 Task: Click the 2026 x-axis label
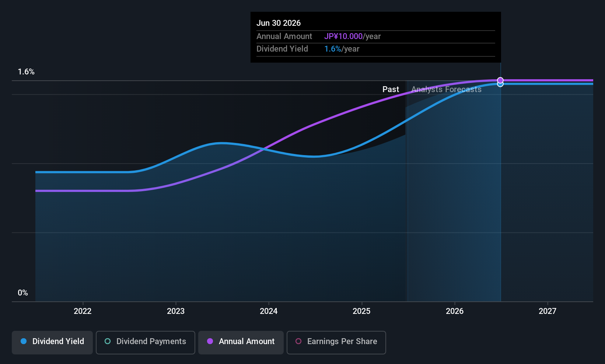tap(455, 311)
